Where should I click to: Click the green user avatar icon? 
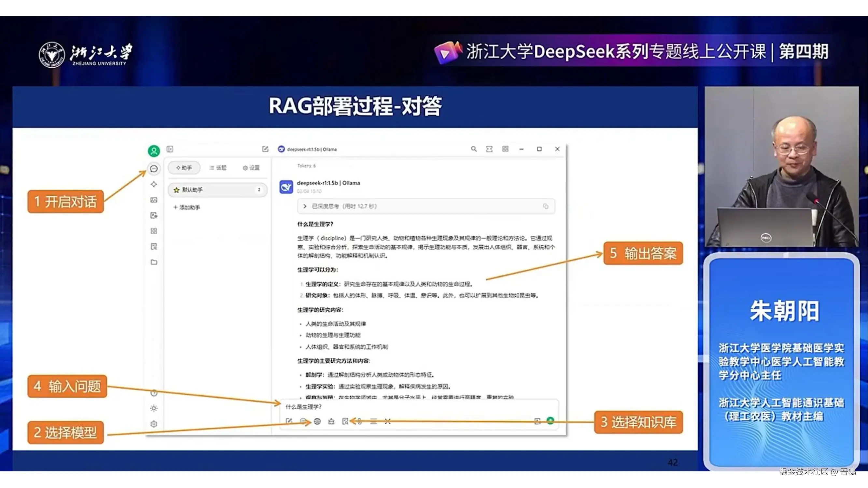click(154, 151)
